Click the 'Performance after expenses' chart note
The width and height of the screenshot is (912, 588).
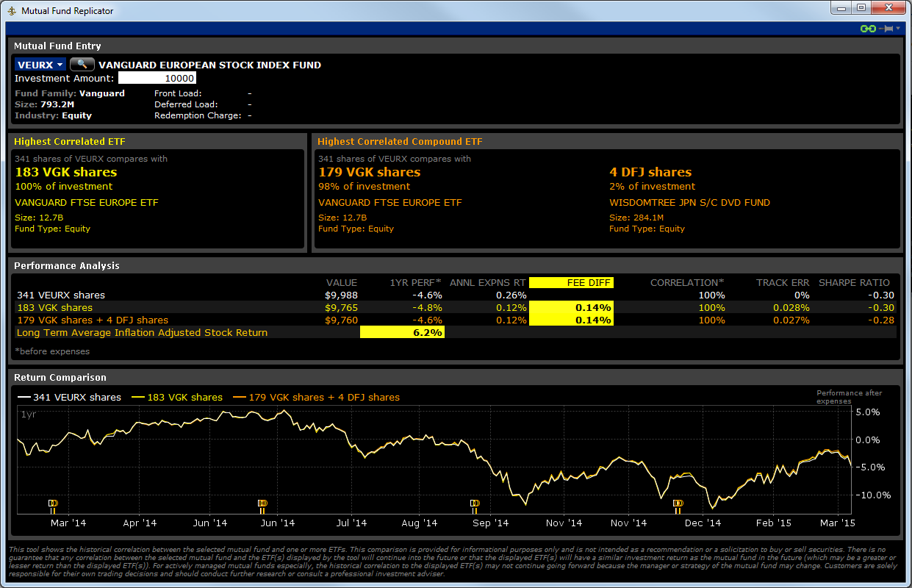pyautogui.click(x=850, y=397)
